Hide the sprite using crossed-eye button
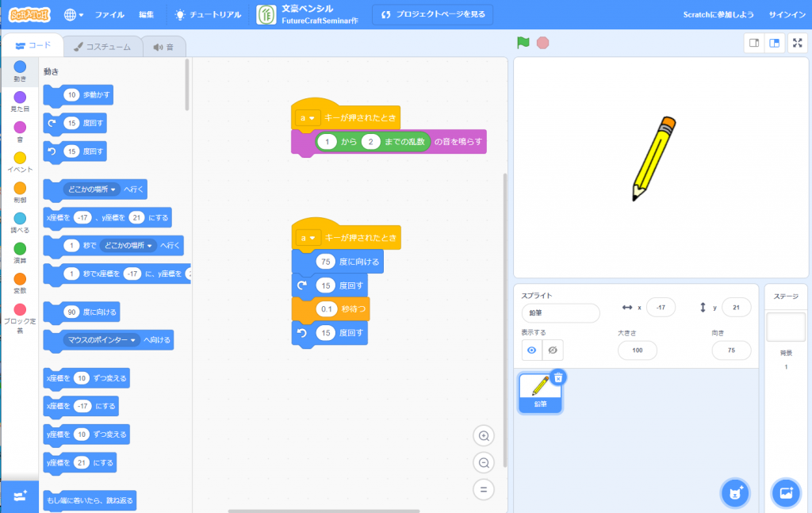The height and width of the screenshot is (513, 812). [x=553, y=350]
